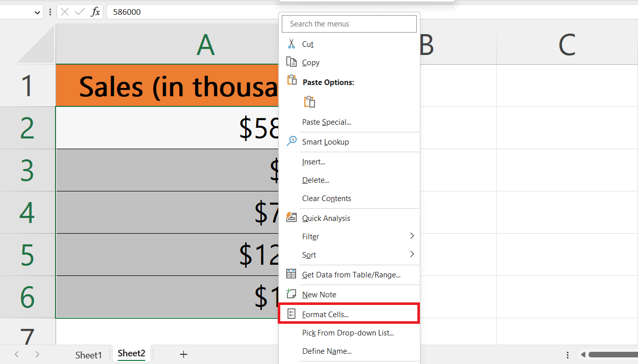Open Smart Lookup via its magnifier icon
The width and height of the screenshot is (638, 364).
pos(291,141)
